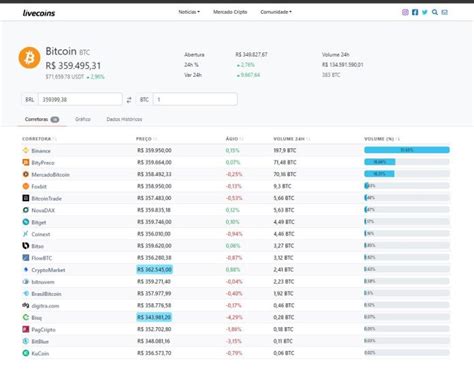
Task: Open the NovaDAX exchange link
Action: [43, 210]
